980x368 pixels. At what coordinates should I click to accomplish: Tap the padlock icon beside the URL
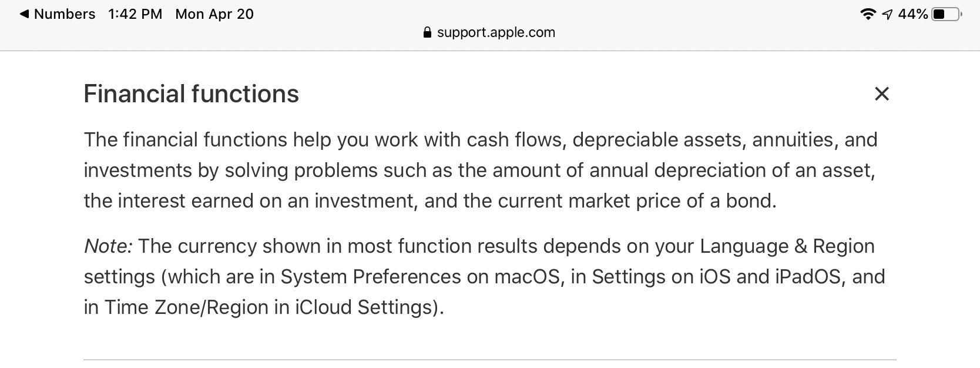click(x=427, y=32)
